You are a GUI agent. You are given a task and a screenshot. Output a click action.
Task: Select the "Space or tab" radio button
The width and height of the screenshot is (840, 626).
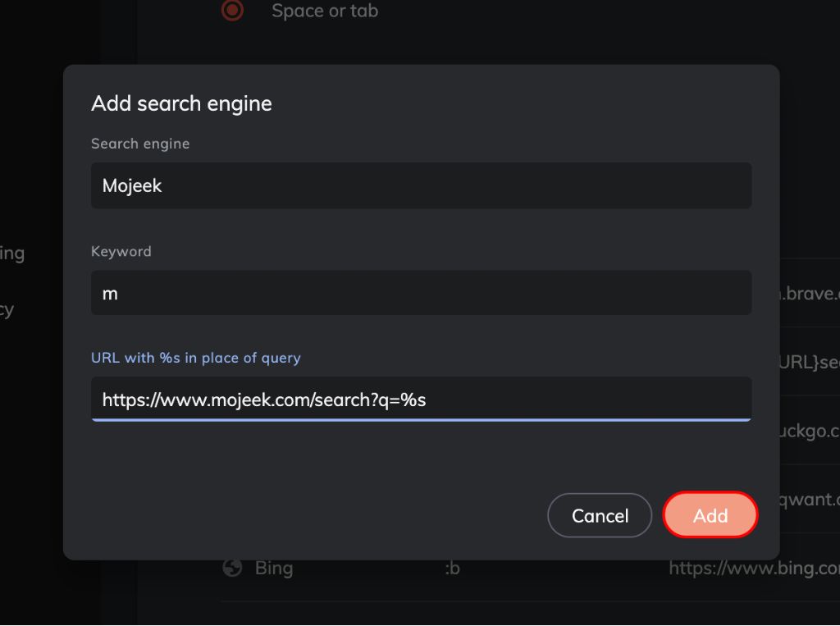(232, 10)
